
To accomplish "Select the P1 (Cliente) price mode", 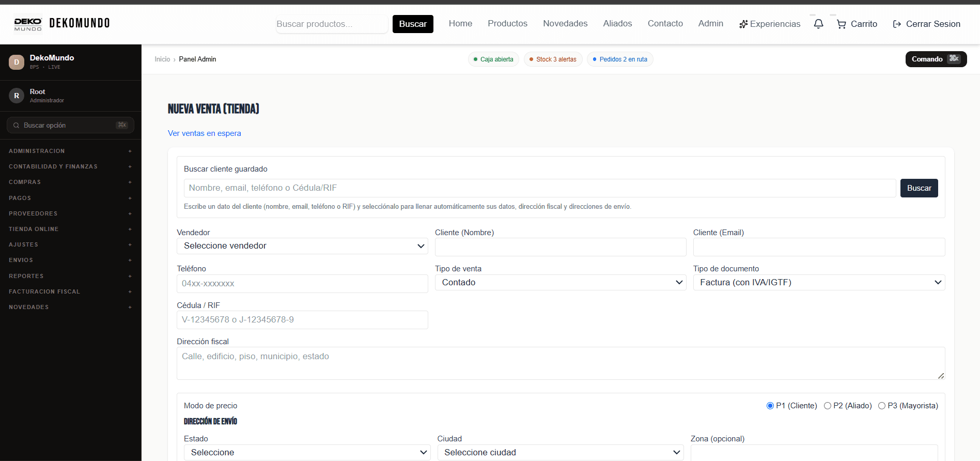I will pos(770,406).
